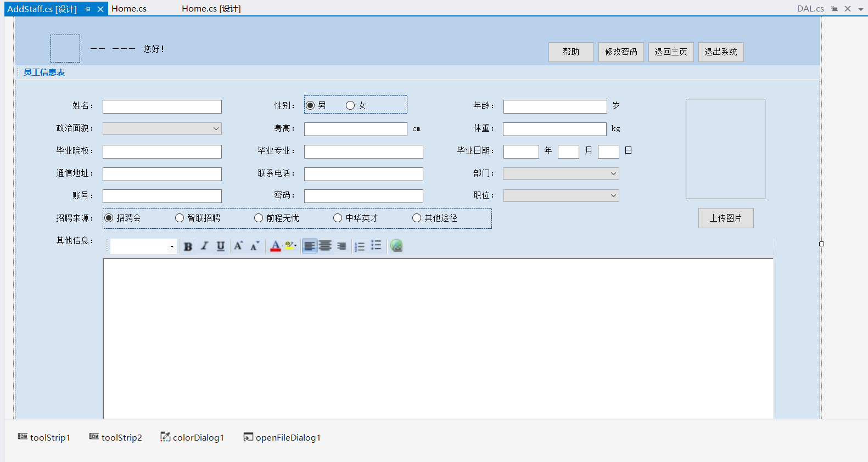Toggle bold formatting in the rich text toolbar
This screenshot has height=462, width=868.
[188, 246]
